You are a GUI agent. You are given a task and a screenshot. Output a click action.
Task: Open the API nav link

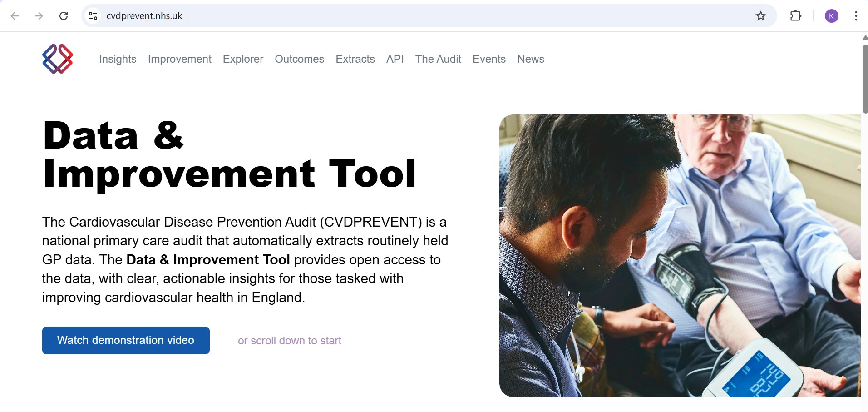(x=395, y=59)
